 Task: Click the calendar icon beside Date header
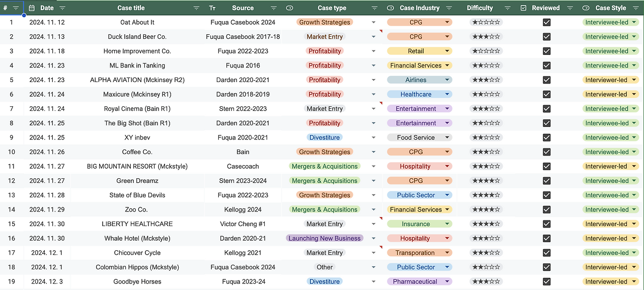(x=32, y=8)
